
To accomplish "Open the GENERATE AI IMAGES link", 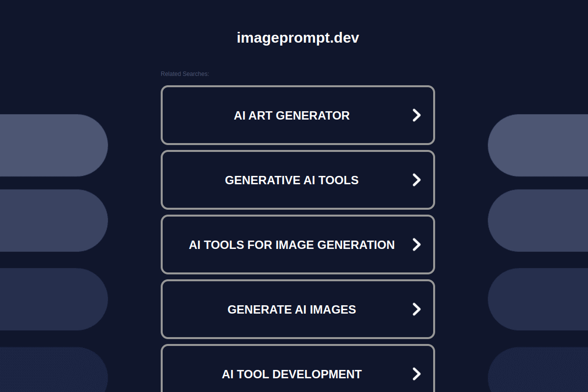I will [x=298, y=309].
